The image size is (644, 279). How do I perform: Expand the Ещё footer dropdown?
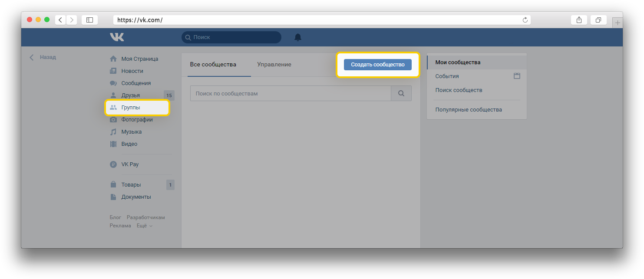(145, 226)
